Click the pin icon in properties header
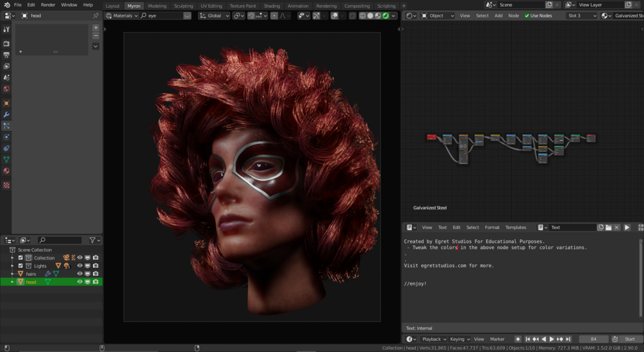The height and width of the screenshot is (352, 644). pos(95,15)
